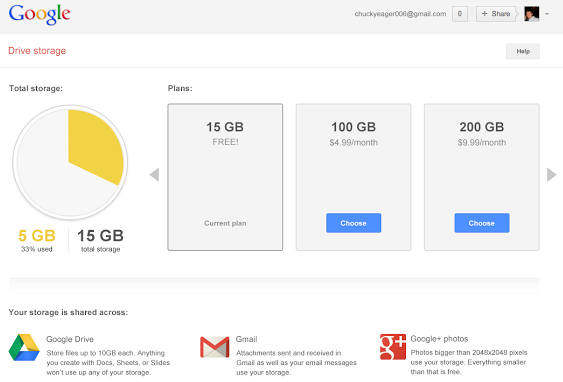Click the Drive storage heading
This screenshot has height=382, width=563.
coord(37,51)
